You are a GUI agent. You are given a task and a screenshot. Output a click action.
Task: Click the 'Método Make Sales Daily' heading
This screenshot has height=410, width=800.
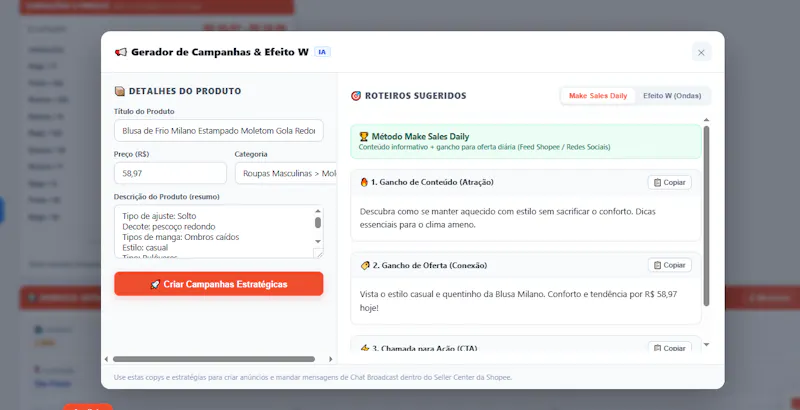(x=420, y=136)
